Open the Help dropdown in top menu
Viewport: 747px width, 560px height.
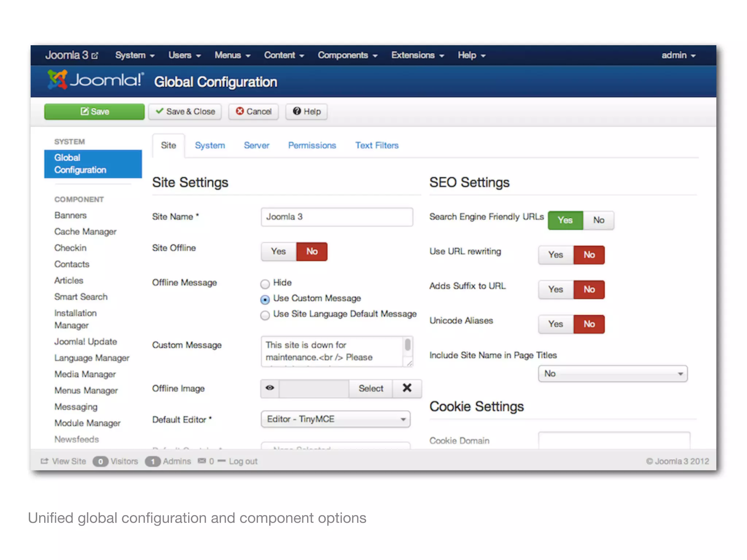click(x=472, y=55)
